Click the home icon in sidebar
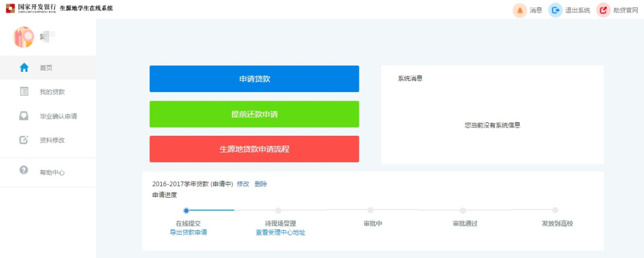Viewport: 644px width, 258px height. 24,68
